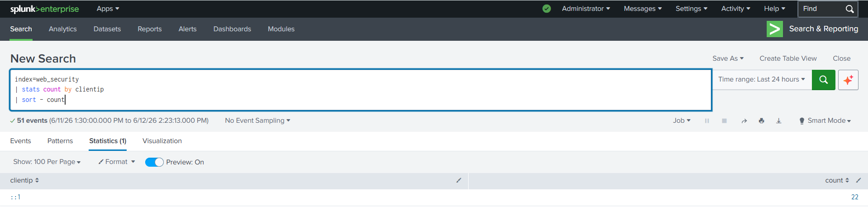Toggle the Preview switch off
This screenshot has width=868, height=212.
pyautogui.click(x=154, y=162)
